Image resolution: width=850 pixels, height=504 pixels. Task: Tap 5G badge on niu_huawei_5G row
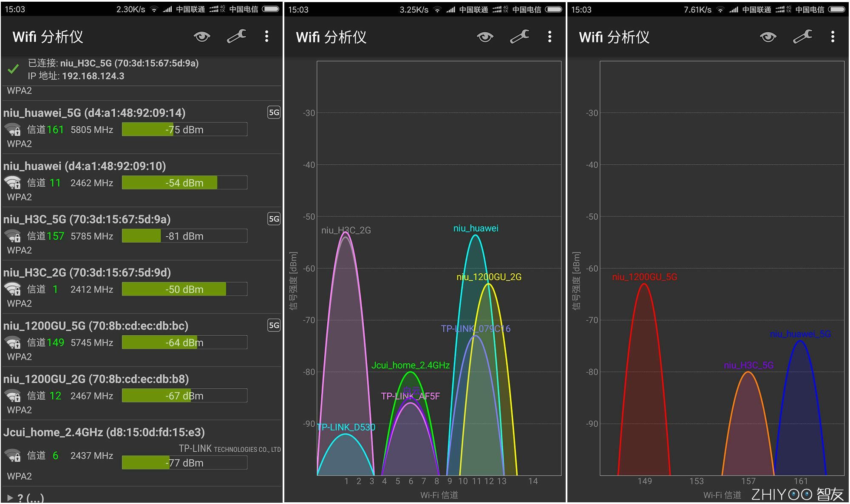[274, 113]
